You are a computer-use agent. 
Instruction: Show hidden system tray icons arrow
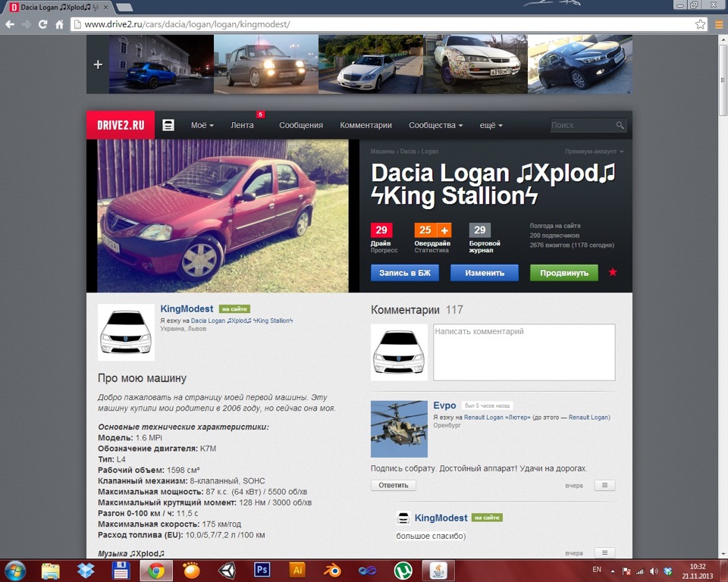613,571
